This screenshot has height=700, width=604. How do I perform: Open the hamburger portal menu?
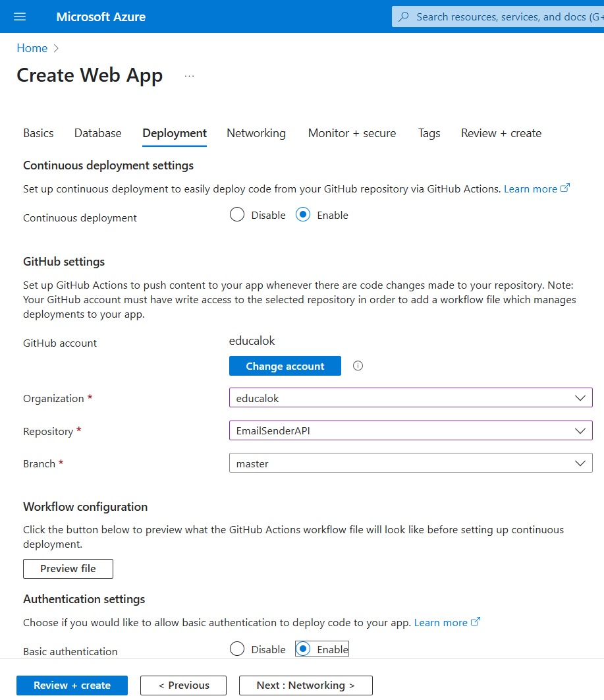[20, 16]
